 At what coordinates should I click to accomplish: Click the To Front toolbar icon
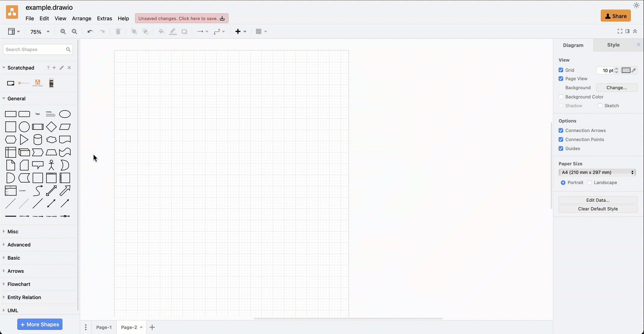tap(134, 32)
